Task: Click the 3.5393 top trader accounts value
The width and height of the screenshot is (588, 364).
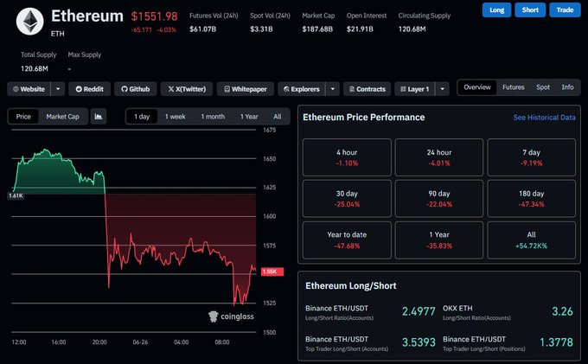Action: (419, 342)
